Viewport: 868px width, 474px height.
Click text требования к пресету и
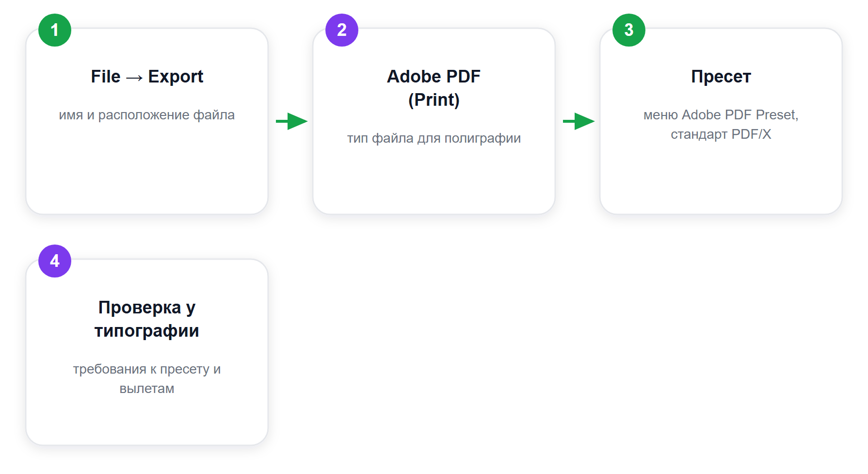click(147, 369)
